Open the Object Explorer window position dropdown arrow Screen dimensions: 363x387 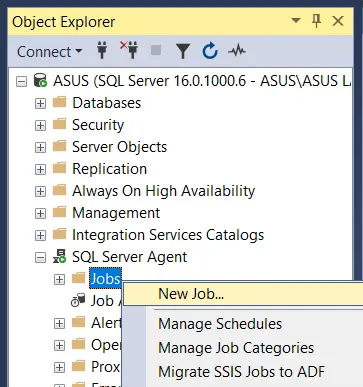(x=296, y=21)
